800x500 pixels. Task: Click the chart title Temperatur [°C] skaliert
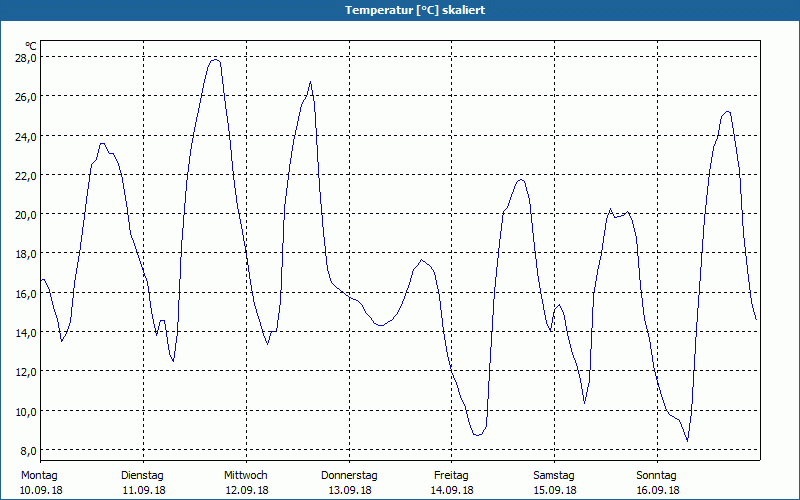[415, 10]
